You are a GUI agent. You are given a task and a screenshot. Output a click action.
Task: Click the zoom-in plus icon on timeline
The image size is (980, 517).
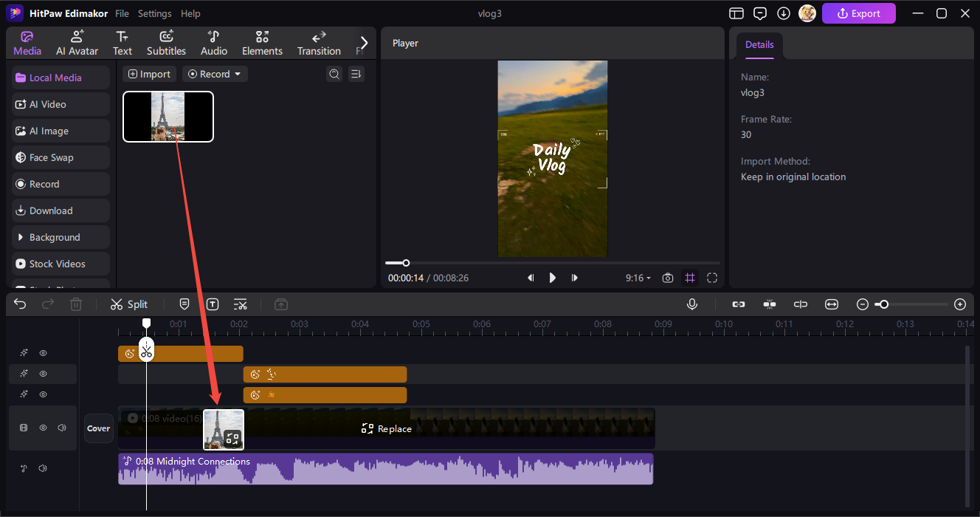click(x=960, y=304)
